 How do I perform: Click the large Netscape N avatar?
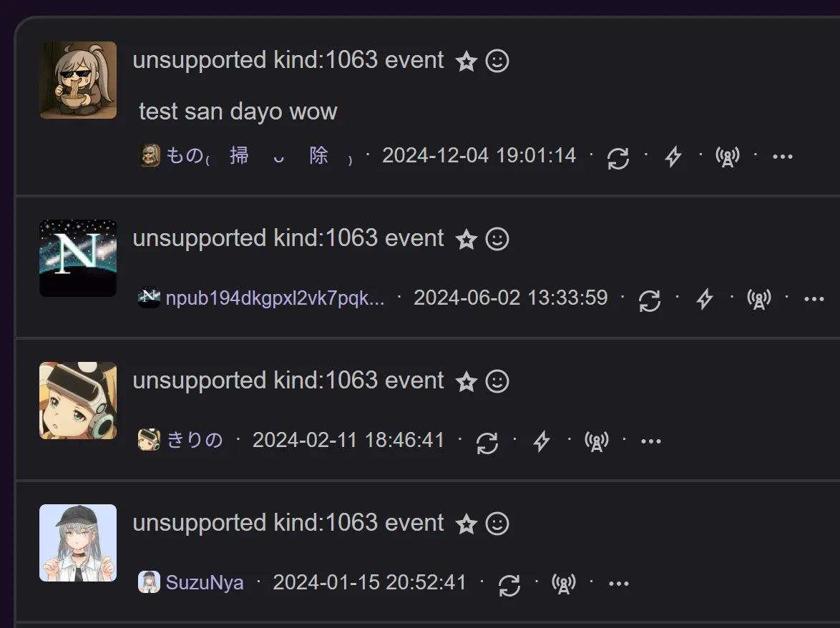(x=78, y=257)
